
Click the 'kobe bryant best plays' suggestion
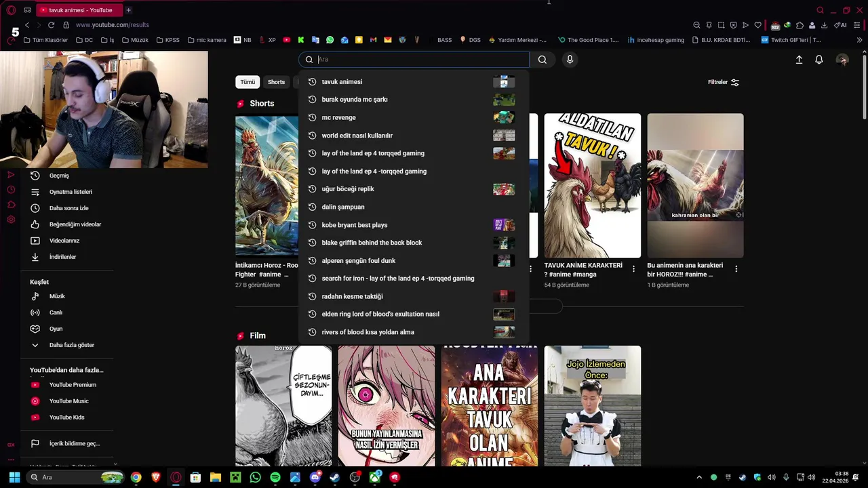414,225
